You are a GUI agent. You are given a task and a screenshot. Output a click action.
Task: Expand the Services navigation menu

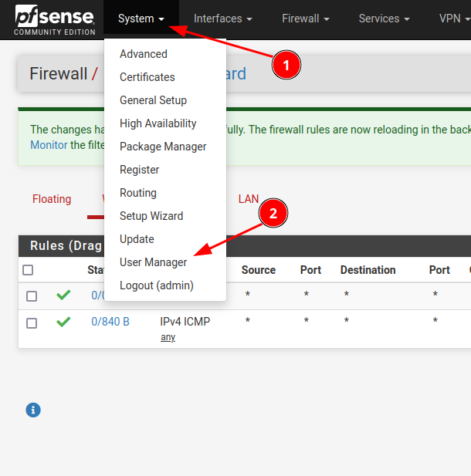384,19
